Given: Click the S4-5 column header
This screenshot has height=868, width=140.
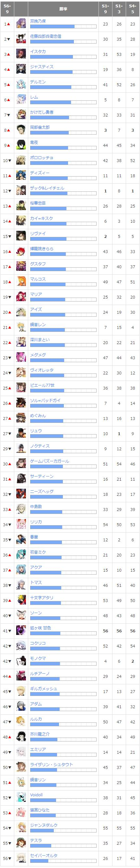Looking at the screenshot, I should [133, 9].
